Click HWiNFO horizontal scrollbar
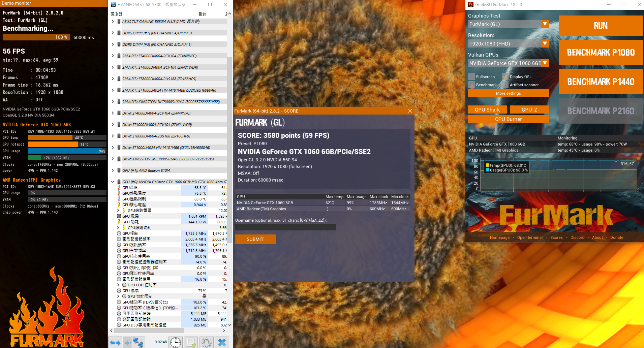644x348 pixels. (x=167, y=331)
